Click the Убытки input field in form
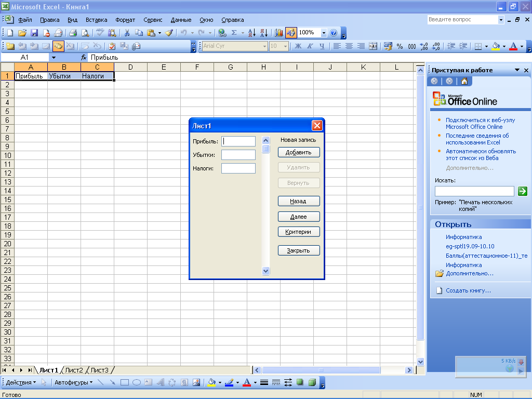Image resolution: width=532 pixels, height=399 pixels. 238,155
